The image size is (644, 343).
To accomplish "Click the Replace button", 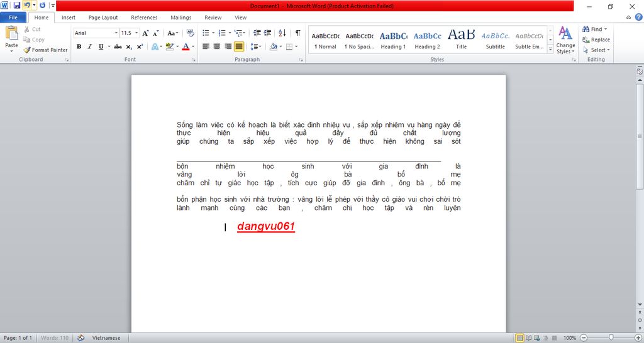I will 596,40.
